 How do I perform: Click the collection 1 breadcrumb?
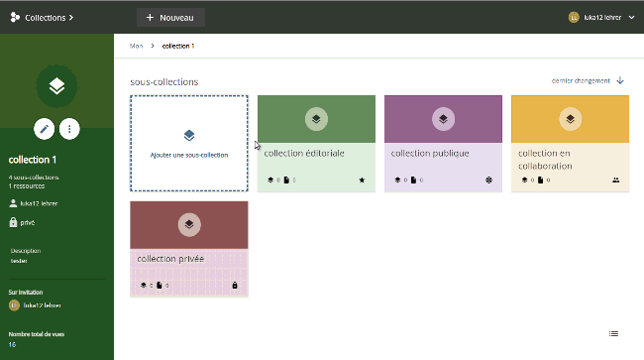pos(178,46)
